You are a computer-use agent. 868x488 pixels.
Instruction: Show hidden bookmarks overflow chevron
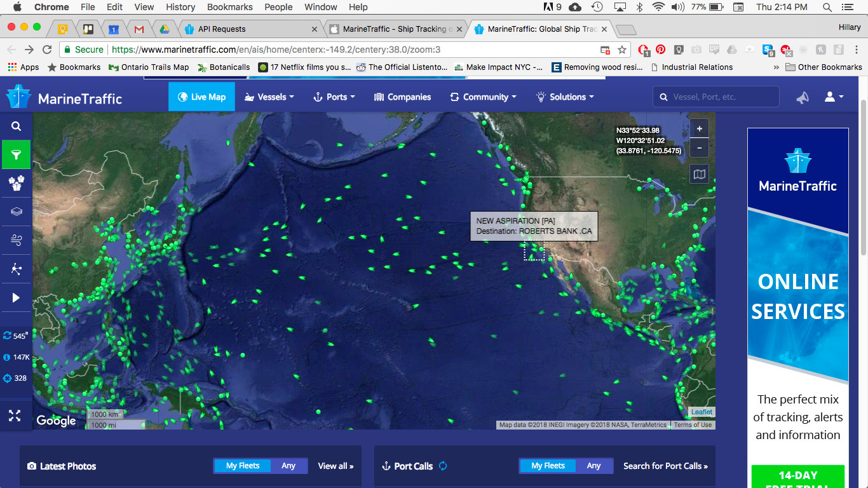(x=776, y=67)
